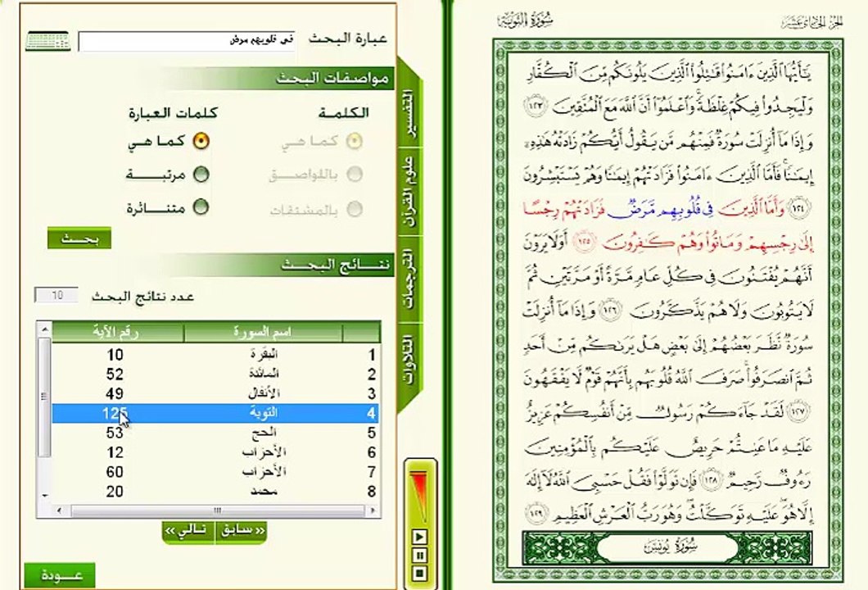This screenshot has height=590, width=868.
Task: Click verse 128 marker in the page
Action: click(712, 479)
